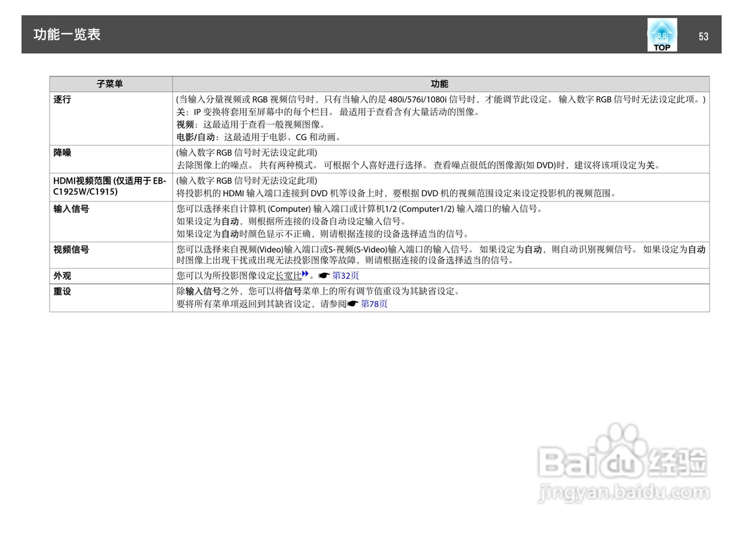The width and height of the screenshot is (756, 535).
Task: Click the 子菜单 column header
Action: (x=111, y=84)
